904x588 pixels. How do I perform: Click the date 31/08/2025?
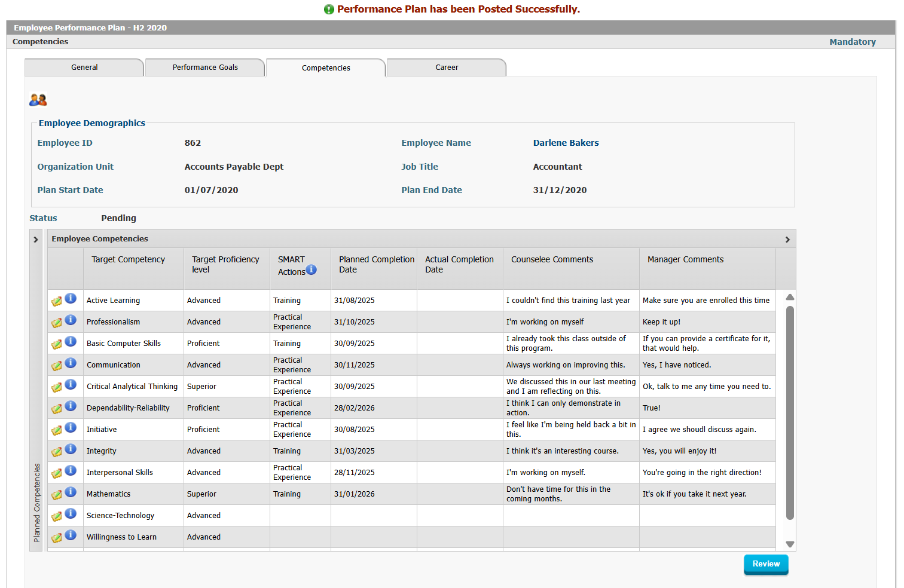pos(355,301)
